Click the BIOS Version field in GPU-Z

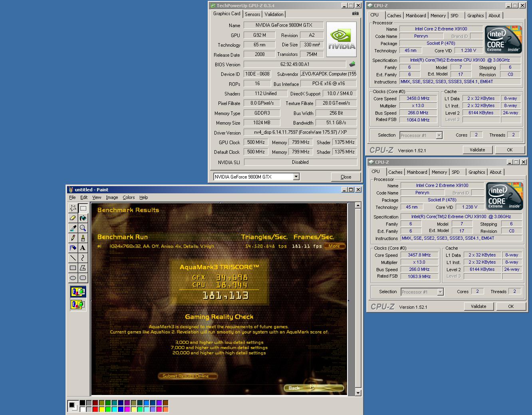click(295, 64)
